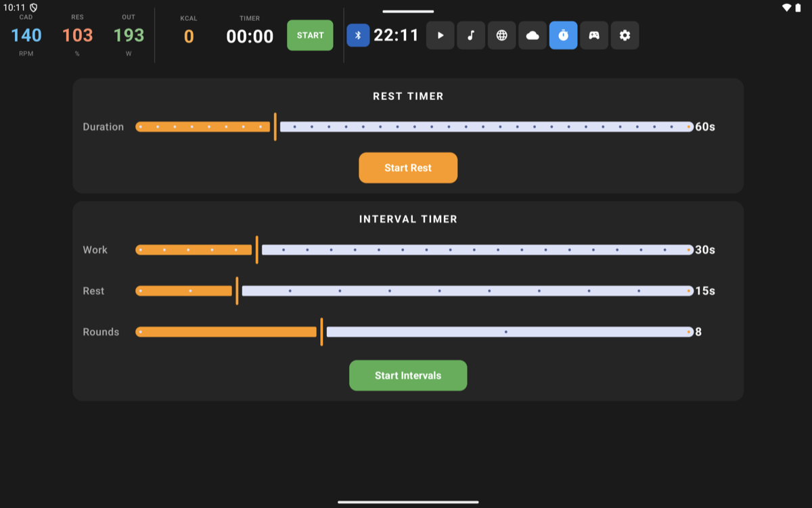The width and height of the screenshot is (812, 508).
Task: Adjust the rest timer Duration slider
Action: pyautogui.click(x=275, y=126)
